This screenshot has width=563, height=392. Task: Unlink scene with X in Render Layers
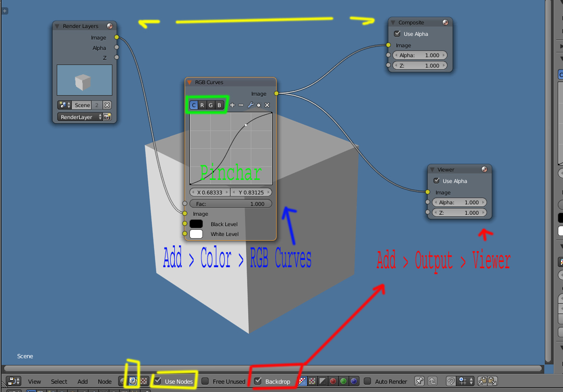[107, 105]
